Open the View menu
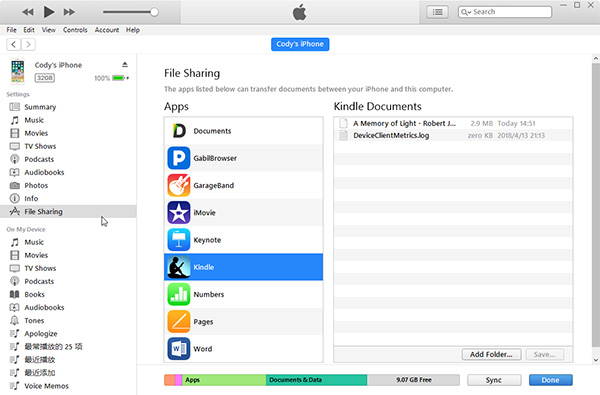 point(49,30)
